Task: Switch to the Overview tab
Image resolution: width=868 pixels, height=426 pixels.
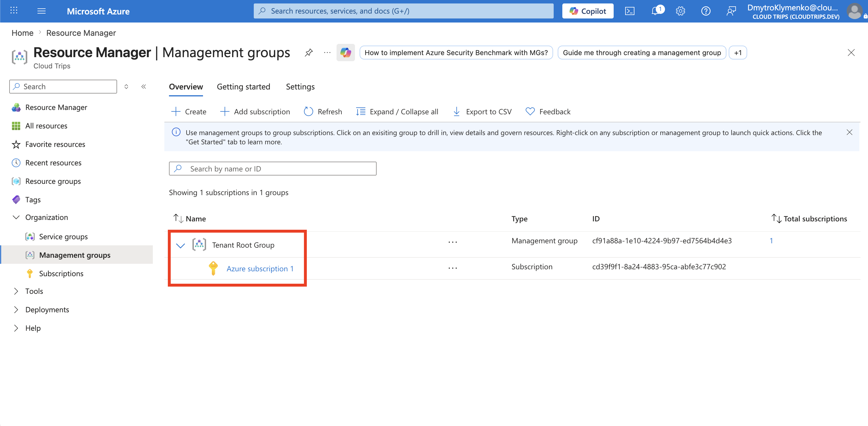Action: tap(186, 87)
